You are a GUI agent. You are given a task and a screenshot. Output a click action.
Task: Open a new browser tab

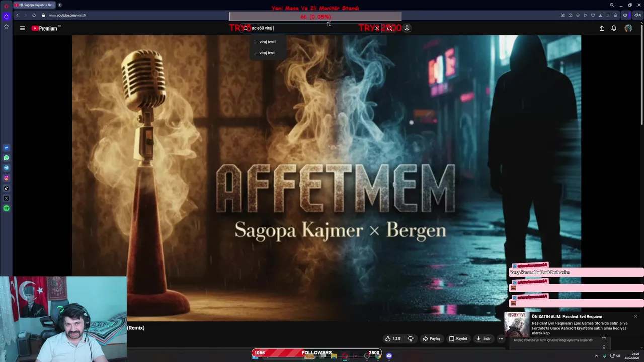pyautogui.click(x=59, y=5)
